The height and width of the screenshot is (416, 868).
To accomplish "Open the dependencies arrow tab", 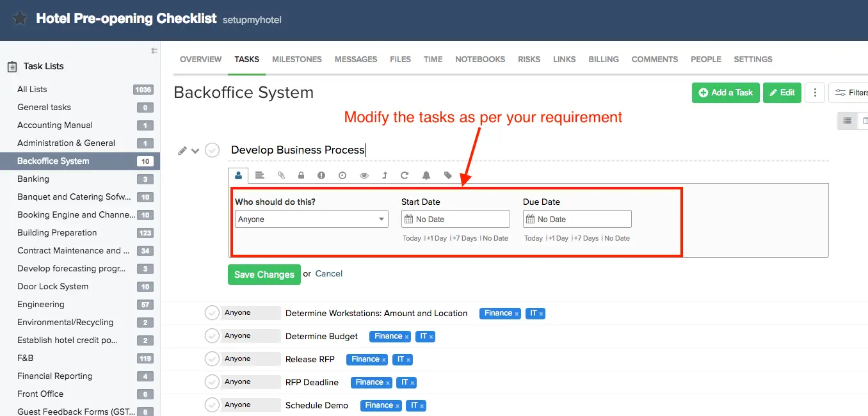I will click(x=385, y=175).
